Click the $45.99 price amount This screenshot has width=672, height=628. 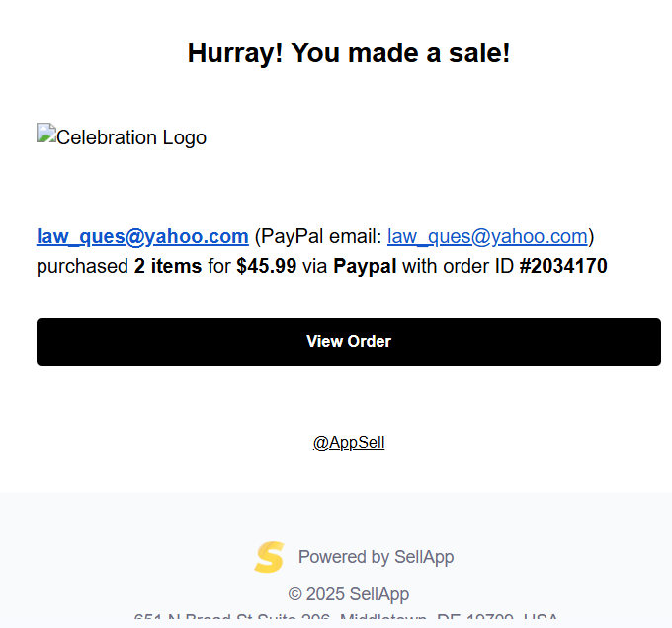pyautogui.click(x=266, y=266)
